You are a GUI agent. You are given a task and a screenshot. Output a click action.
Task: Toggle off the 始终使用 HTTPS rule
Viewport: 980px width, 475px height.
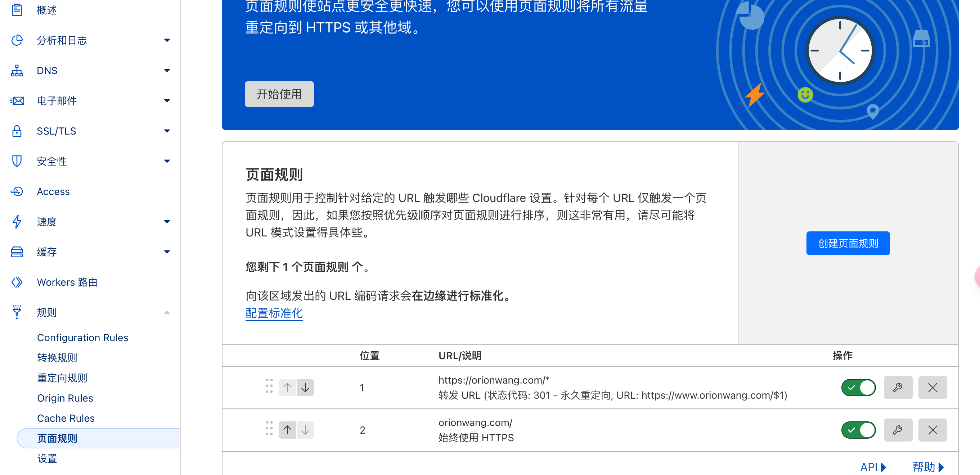pos(858,430)
